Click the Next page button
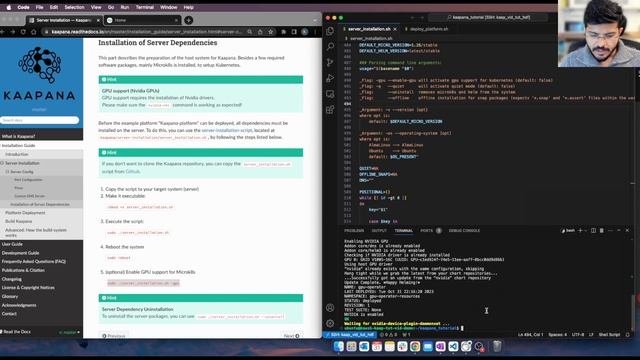 pyautogui.click(x=291, y=336)
